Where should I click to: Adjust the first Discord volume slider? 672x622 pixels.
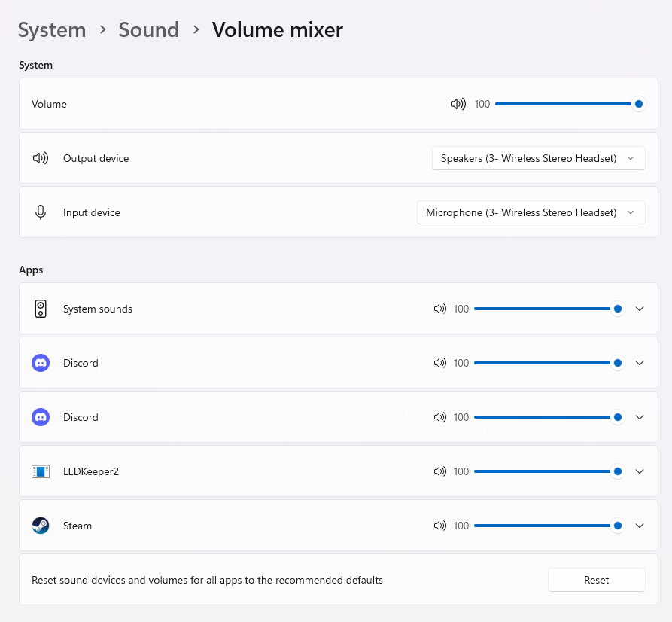(x=549, y=363)
